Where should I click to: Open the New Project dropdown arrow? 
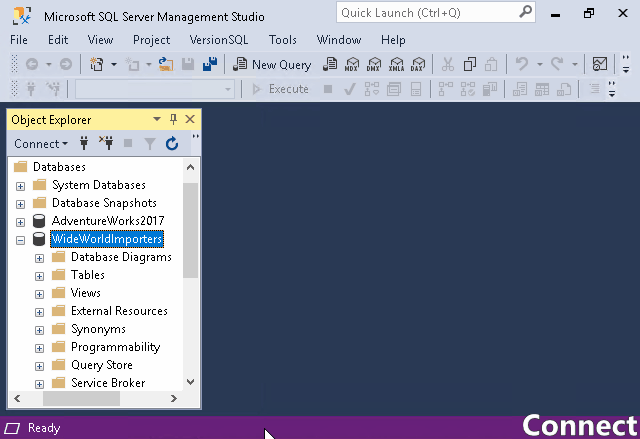tap(114, 64)
